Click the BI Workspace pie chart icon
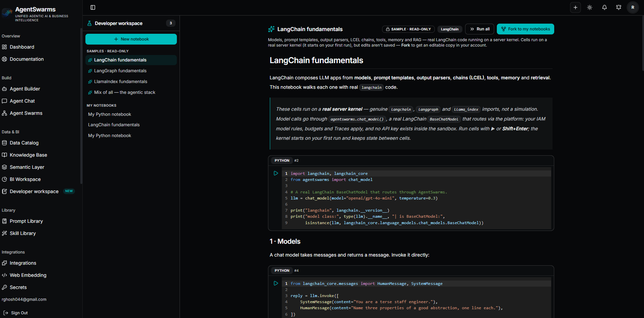This screenshot has height=318, width=644. click(4, 179)
